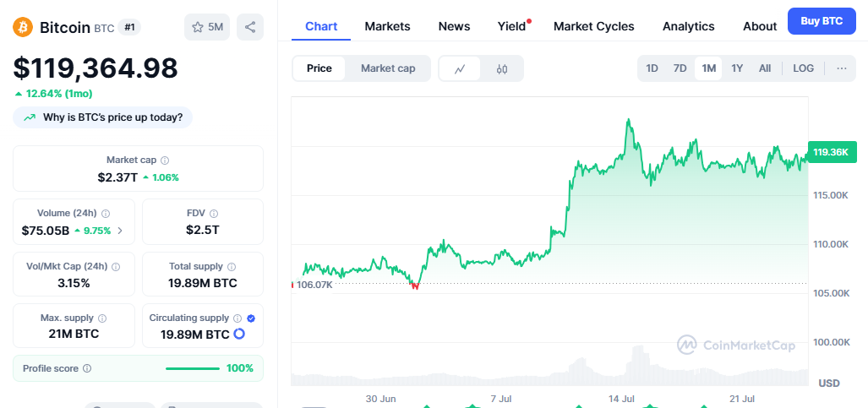The width and height of the screenshot is (868, 408).
Task: Click Total supply info icon
Action: click(232, 266)
